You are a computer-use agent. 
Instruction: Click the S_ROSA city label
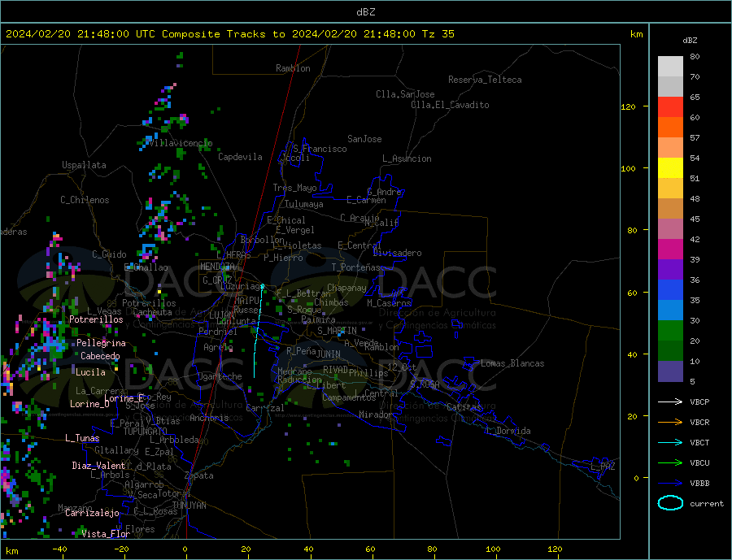(x=425, y=384)
